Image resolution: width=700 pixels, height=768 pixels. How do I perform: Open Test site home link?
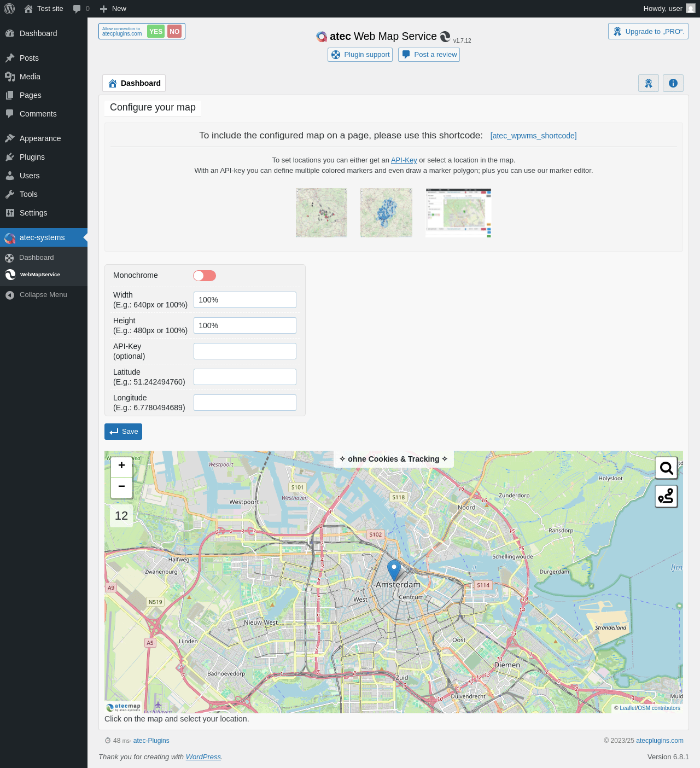(44, 9)
